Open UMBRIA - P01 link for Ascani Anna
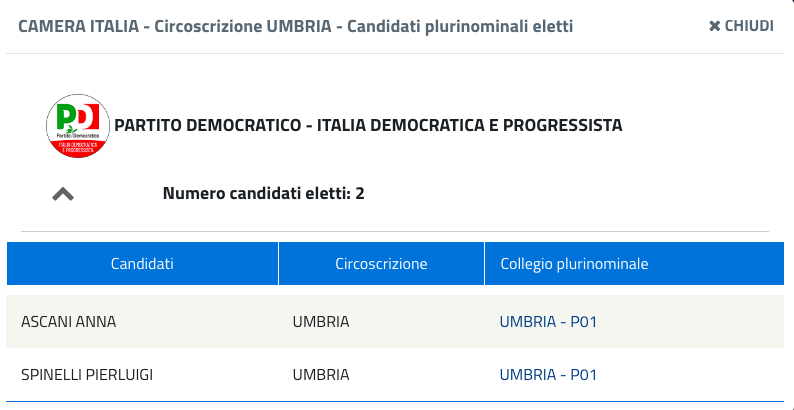 548,322
